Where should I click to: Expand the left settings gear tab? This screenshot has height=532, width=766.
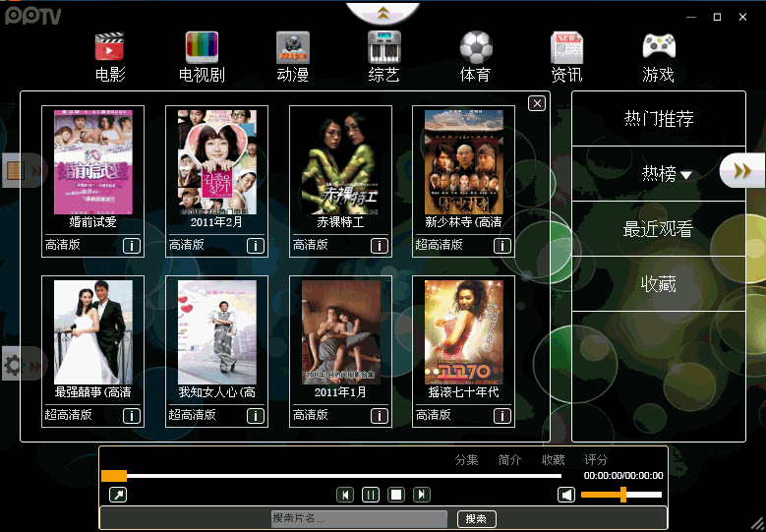(23, 364)
